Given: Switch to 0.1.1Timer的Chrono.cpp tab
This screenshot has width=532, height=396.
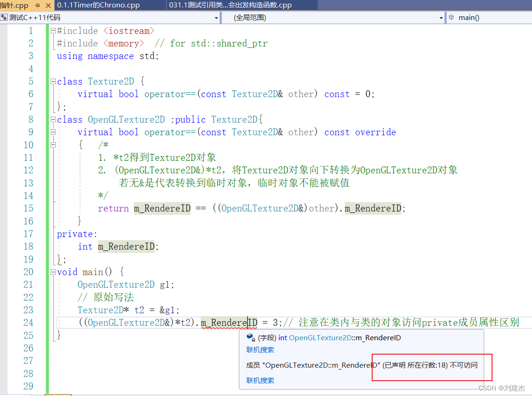Looking at the screenshot, I should [99, 5].
